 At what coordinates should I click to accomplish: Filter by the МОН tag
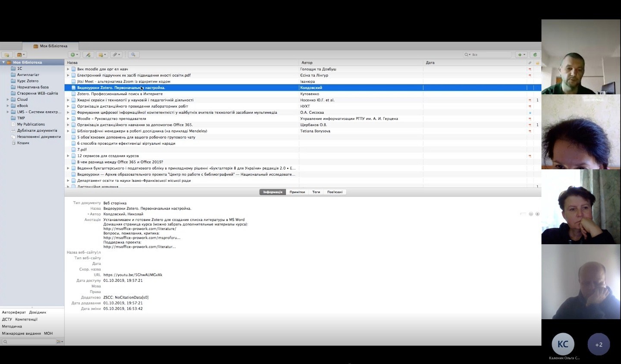(x=48, y=333)
